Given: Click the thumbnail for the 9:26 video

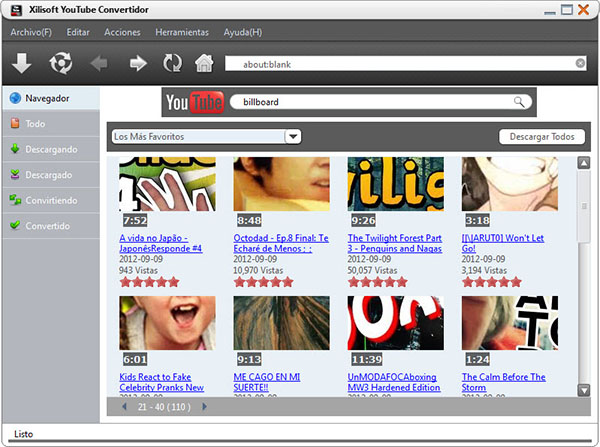Looking at the screenshot, I should coord(396,184).
